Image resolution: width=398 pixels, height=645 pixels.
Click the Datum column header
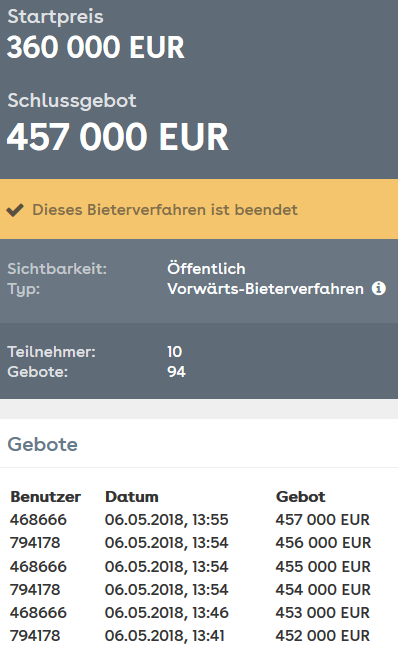(132, 497)
